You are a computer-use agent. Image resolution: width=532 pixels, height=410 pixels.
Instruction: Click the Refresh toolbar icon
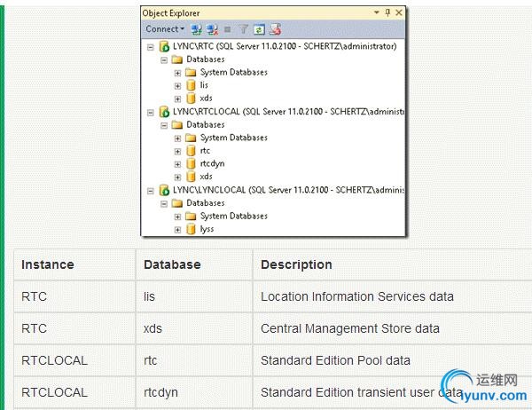point(259,29)
